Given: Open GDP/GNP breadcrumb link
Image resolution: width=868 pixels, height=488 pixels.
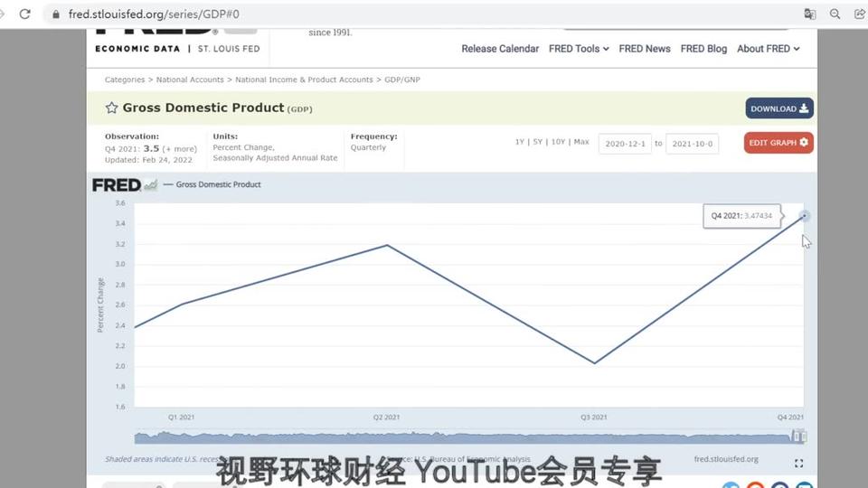Looking at the screenshot, I should [401, 80].
